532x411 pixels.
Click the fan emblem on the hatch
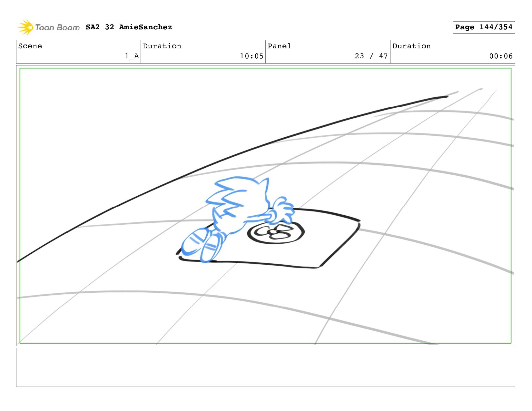click(x=276, y=232)
